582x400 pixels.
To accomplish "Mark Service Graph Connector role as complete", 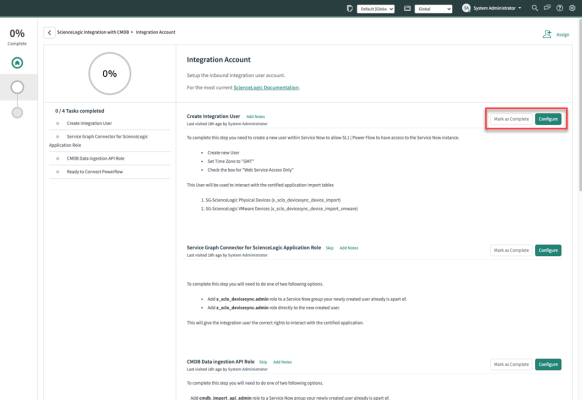I will [511, 250].
